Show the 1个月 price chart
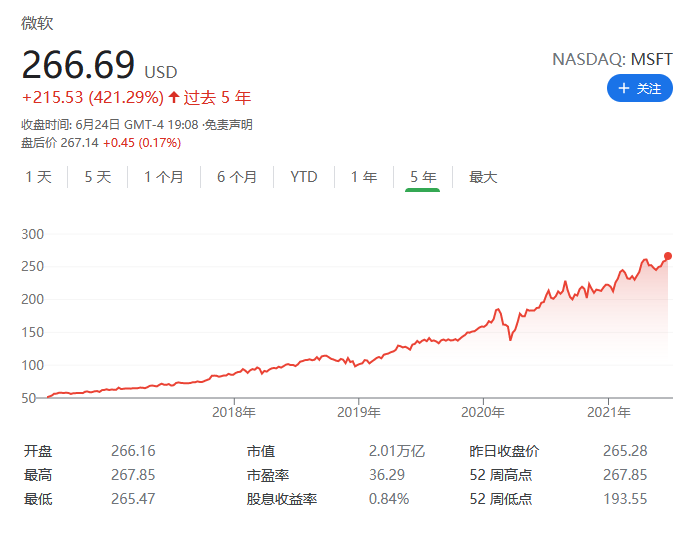692x540 pixels. 163,177
